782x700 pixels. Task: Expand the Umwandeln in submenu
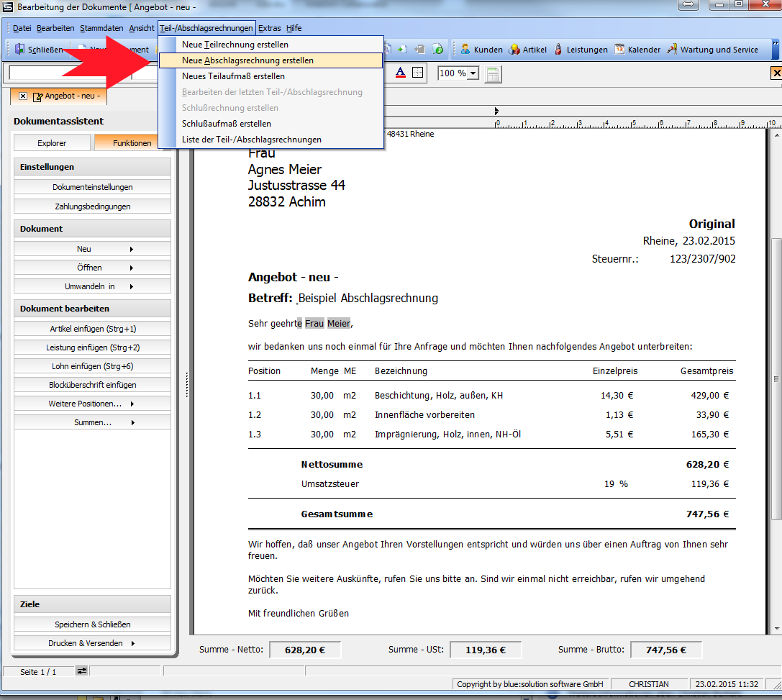(92, 286)
